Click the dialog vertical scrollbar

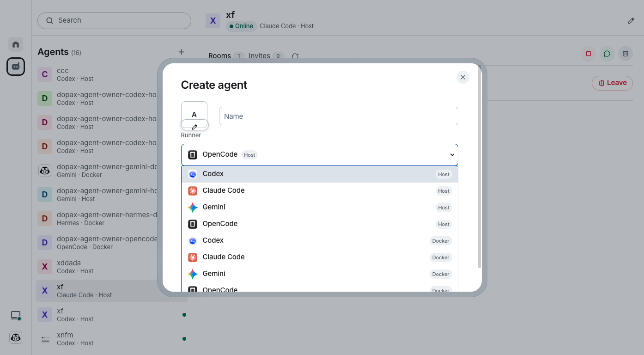(480, 166)
